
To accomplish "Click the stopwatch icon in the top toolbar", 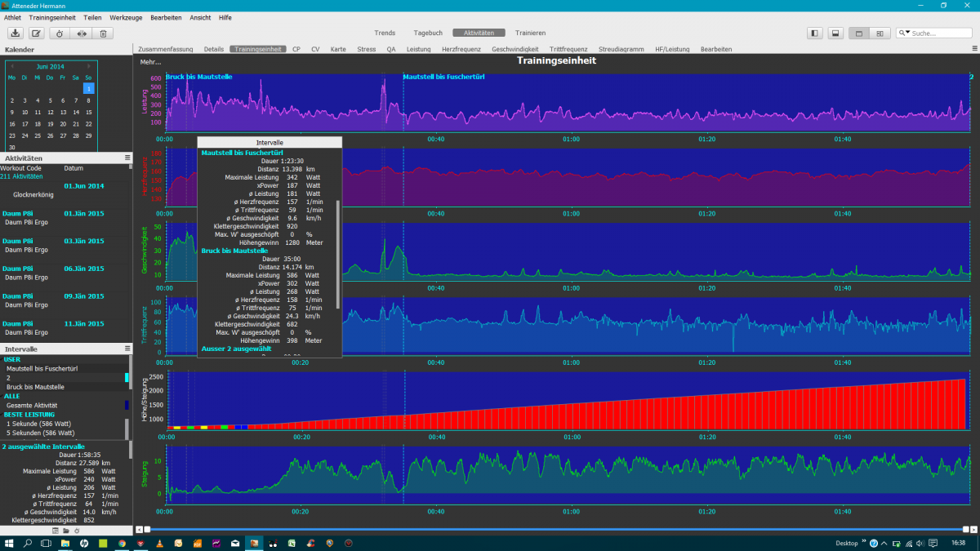I will pyautogui.click(x=60, y=33).
